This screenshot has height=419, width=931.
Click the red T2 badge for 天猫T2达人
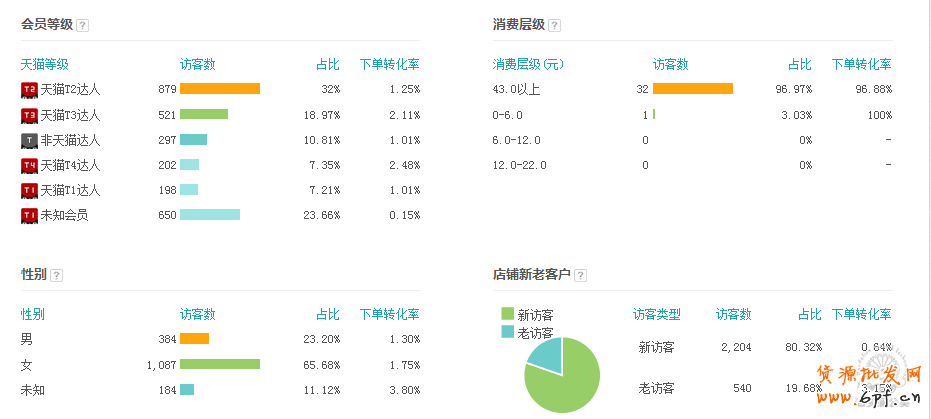pos(29,90)
